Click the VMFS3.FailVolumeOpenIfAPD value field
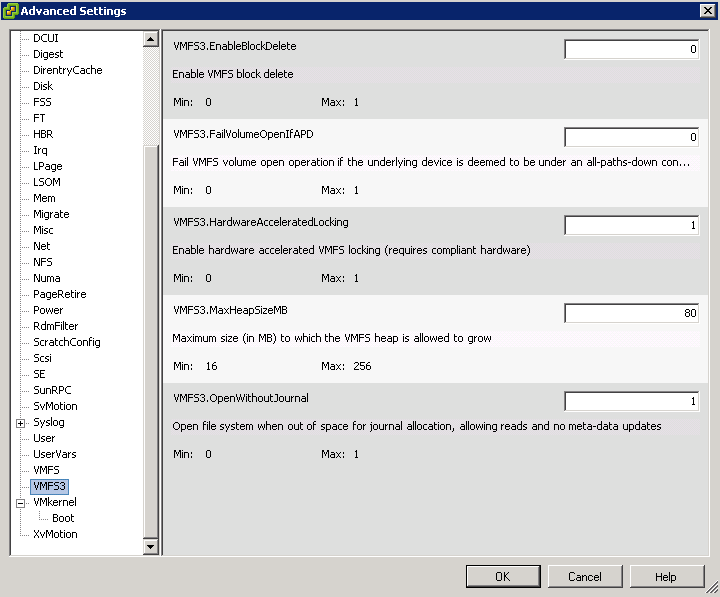Image resolution: width=720 pixels, height=597 pixels. click(631, 137)
